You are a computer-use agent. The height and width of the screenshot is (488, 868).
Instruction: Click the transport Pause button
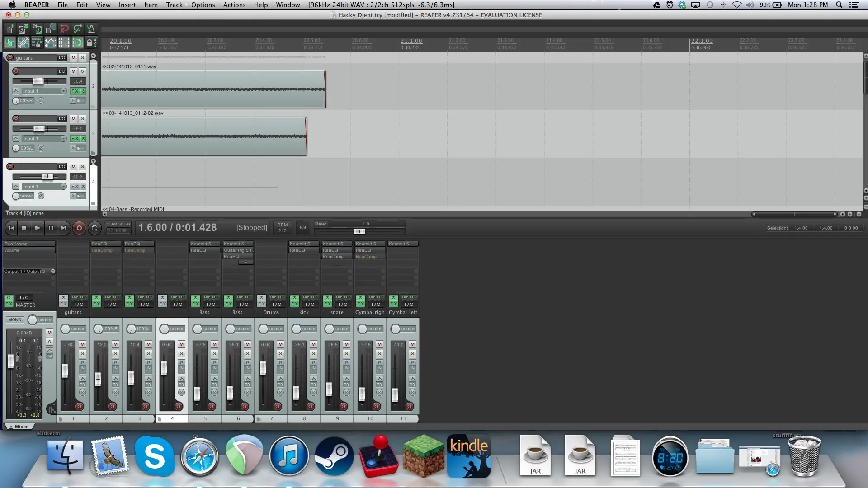click(x=51, y=228)
